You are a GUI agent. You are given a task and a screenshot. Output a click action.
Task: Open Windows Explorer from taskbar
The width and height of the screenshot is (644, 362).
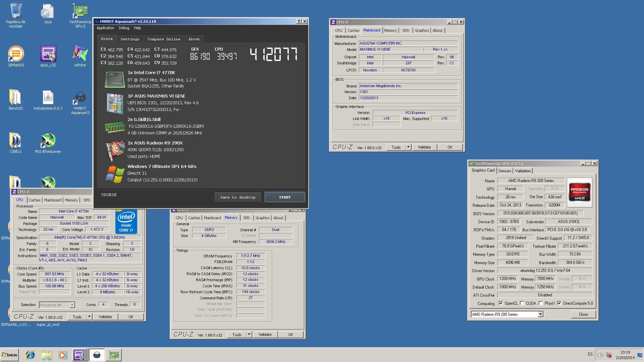point(47,355)
